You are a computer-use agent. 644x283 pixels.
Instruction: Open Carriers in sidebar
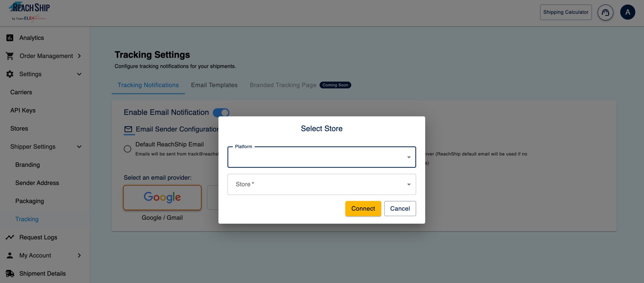click(21, 92)
